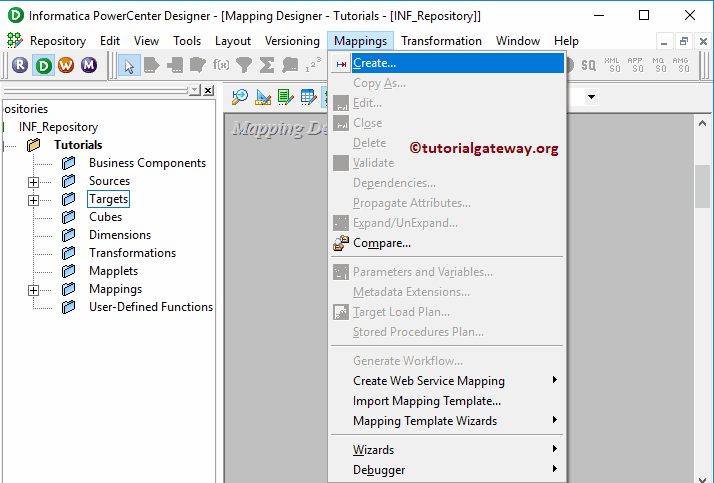Select the Transformations tree item
This screenshot has height=483, width=714.
133,253
